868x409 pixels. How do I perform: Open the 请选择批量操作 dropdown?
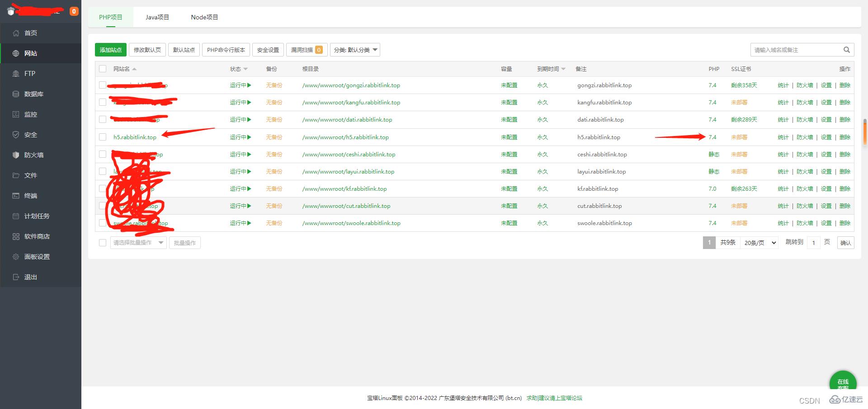point(138,243)
